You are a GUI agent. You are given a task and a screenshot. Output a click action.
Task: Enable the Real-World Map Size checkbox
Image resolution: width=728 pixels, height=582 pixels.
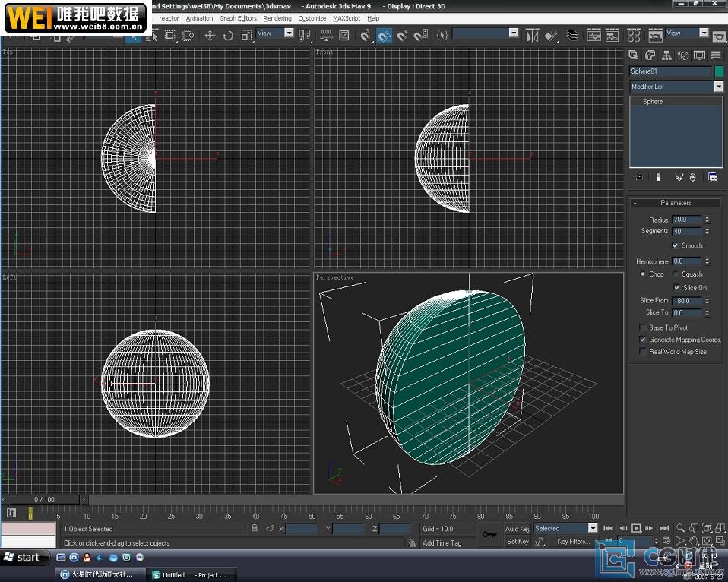[x=643, y=352]
